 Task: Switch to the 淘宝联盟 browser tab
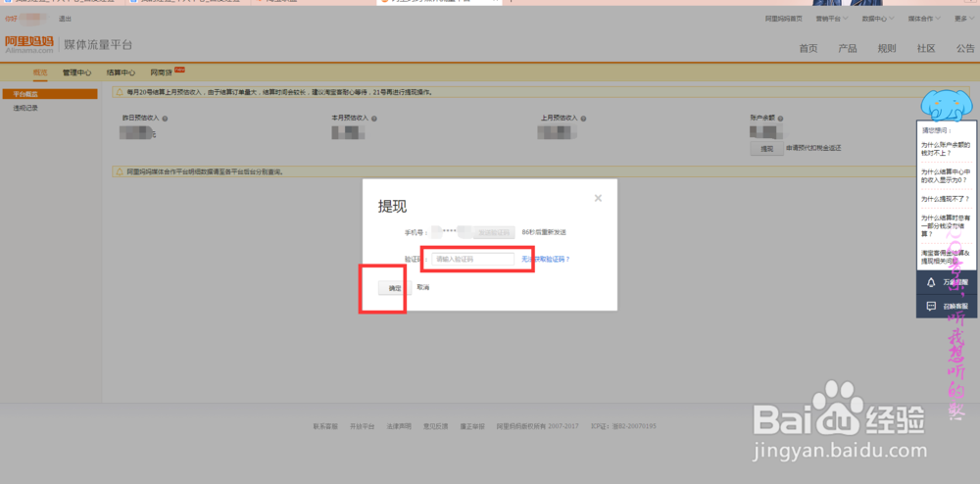tap(313, 2)
